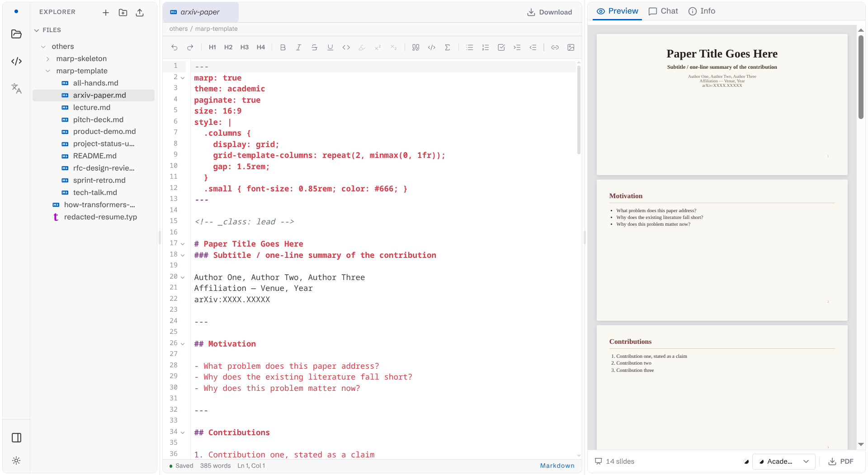This screenshot has height=475, width=868.
Task: Apply bold formatting
Action: [283, 47]
